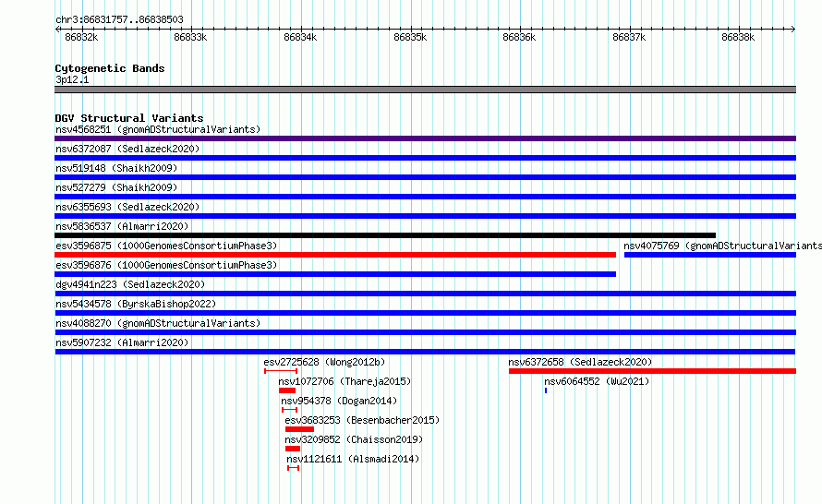Viewport: 822px width, 504px height.
Task: Click nsv5907232 (Almarri2020) label
Action: pyautogui.click(x=122, y=342)
